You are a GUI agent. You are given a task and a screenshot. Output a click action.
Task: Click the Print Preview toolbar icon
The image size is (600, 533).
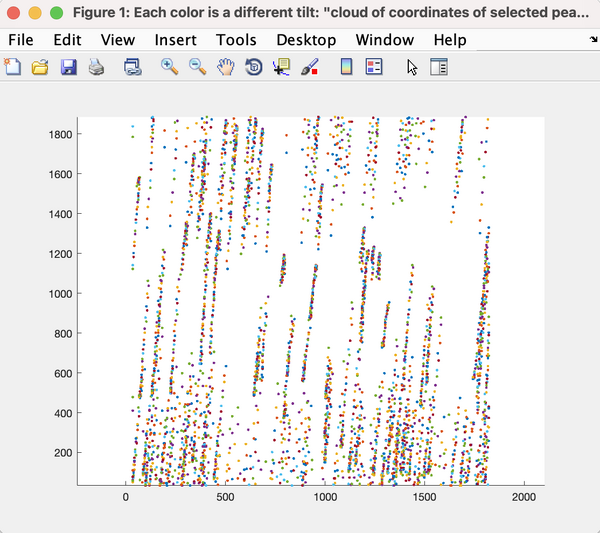133,67
